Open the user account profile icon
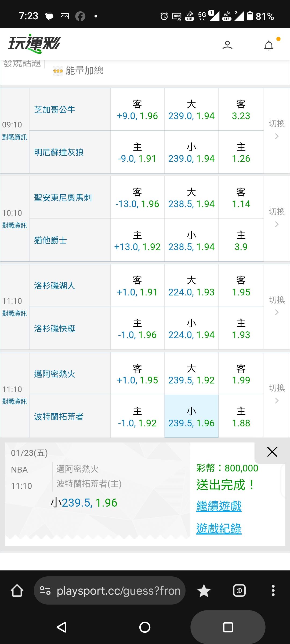This screenshot has height=644, width=290. coord(227,45)
